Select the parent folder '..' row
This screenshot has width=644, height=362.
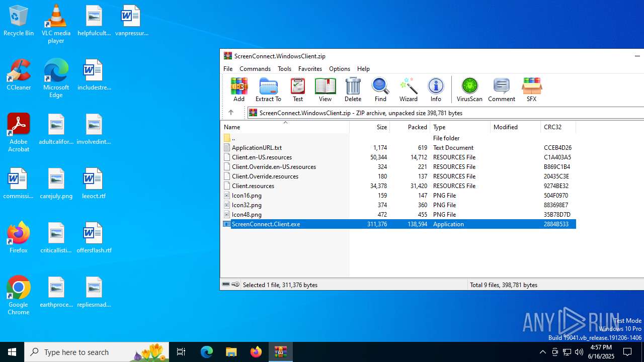(399, 138)
